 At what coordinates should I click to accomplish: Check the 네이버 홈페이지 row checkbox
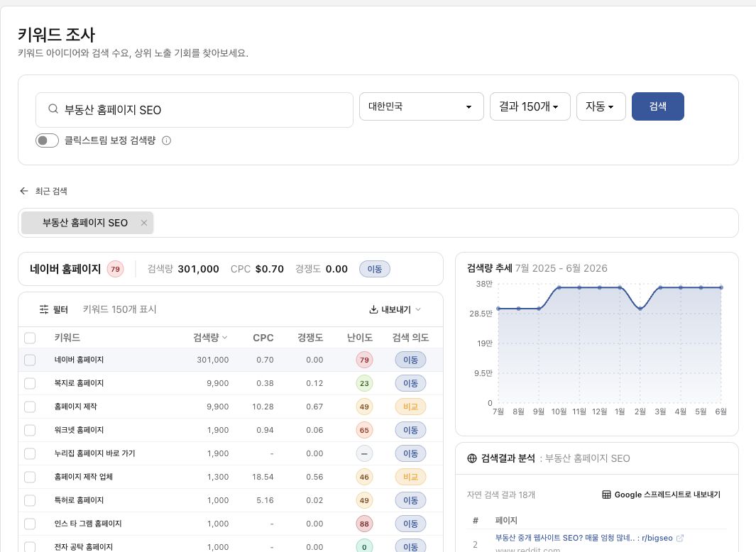pos(30,360)
